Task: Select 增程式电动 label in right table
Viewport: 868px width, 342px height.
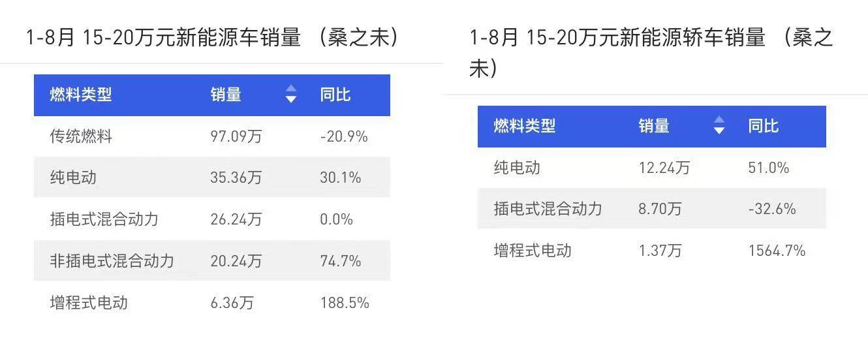Action: pyautogui.click(x=533, y=251)
